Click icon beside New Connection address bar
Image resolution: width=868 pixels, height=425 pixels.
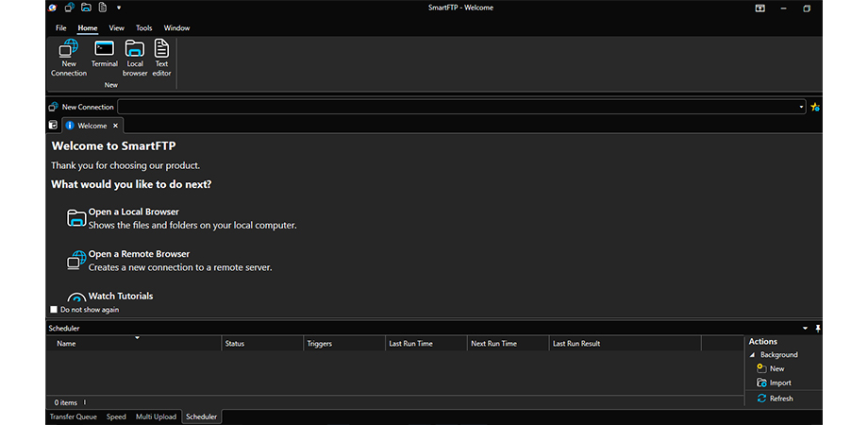[53, 107]
